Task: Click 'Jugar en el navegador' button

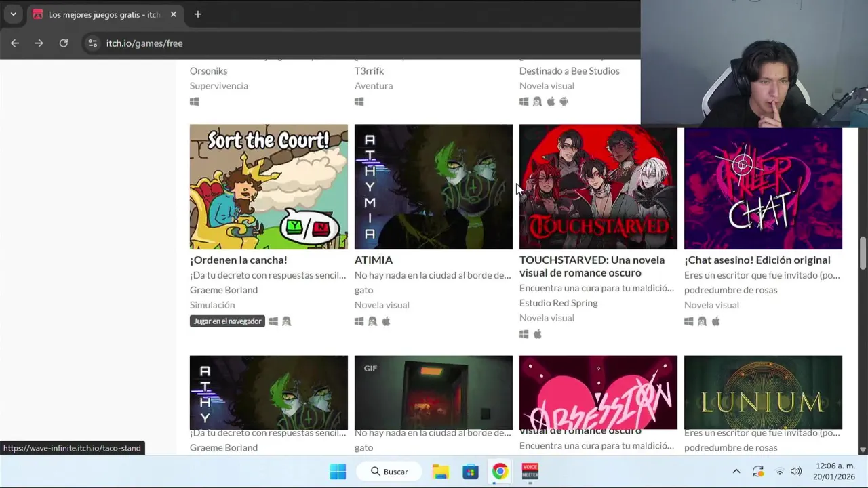Action: click(227, 321)
